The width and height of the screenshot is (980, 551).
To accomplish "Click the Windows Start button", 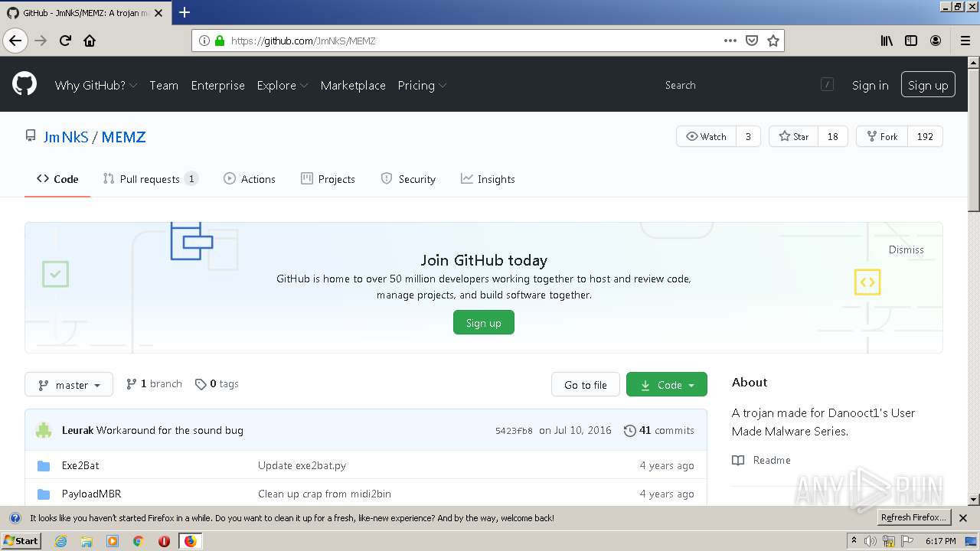I will (21, 541).
